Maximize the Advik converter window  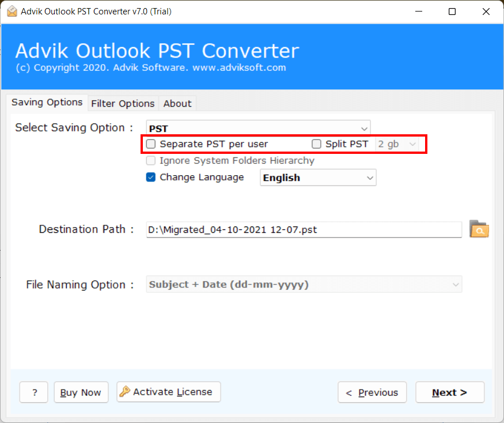tap(452, 12)
